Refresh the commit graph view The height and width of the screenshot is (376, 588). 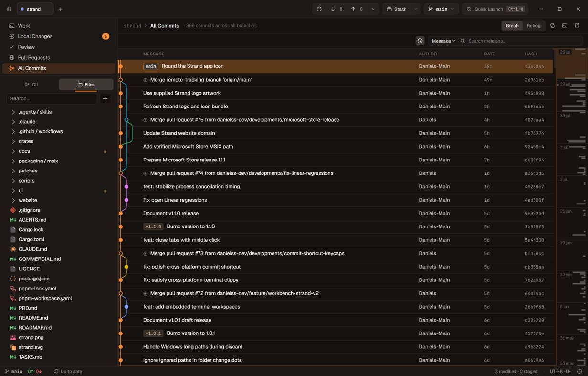552,26
